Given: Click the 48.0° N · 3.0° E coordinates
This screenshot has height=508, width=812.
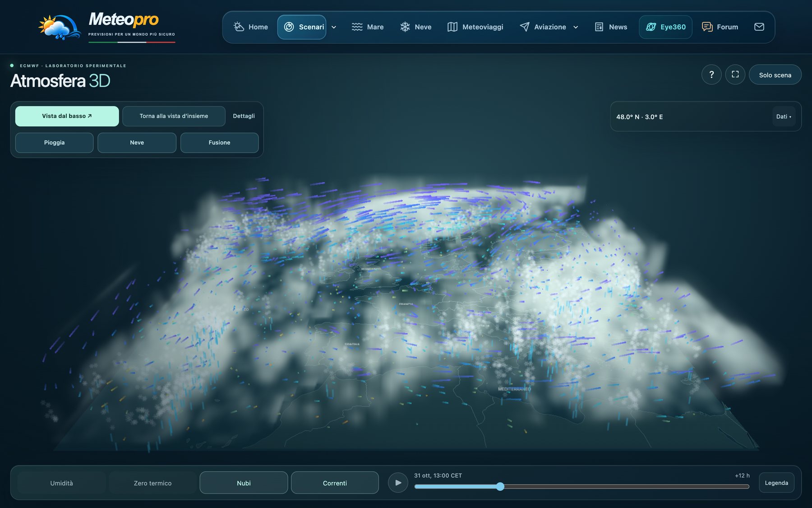Looking at the screenshot, I should tap(640, 117).
